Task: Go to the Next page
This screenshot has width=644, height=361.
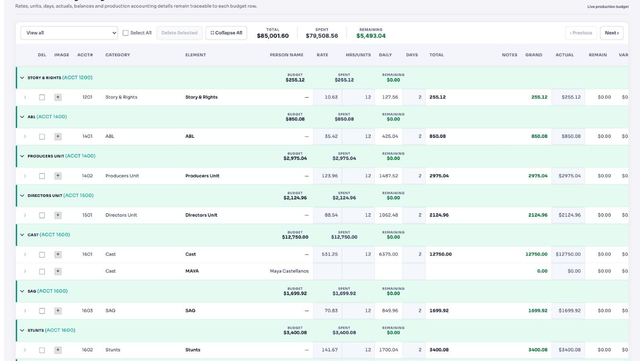Action: (x=611, y=33)
